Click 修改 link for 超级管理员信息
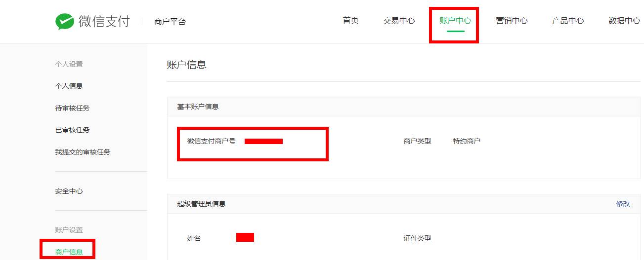Image resolution: width=644 pixels, height=260 pixels. (623, 204)
